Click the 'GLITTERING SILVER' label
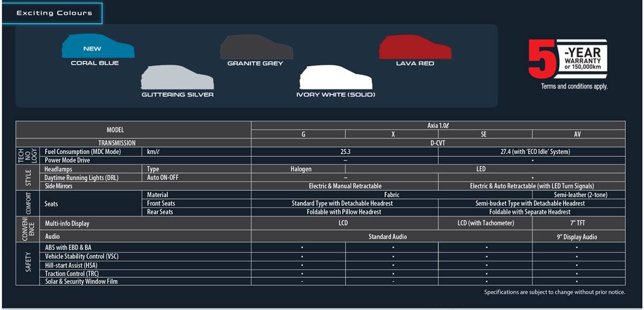 click(x=178, y=95)
